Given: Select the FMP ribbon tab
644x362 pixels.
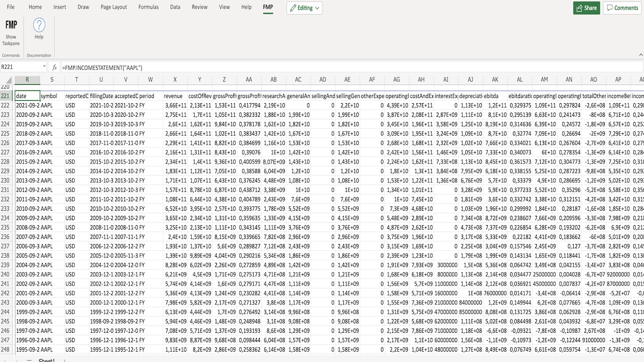Looking at the screenshot, I should (268, 7).
